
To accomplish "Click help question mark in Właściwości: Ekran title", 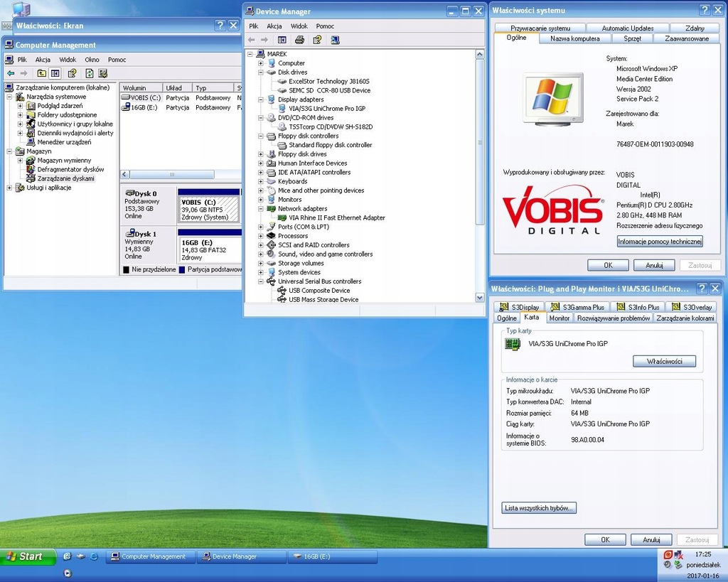I will [220, 26].
